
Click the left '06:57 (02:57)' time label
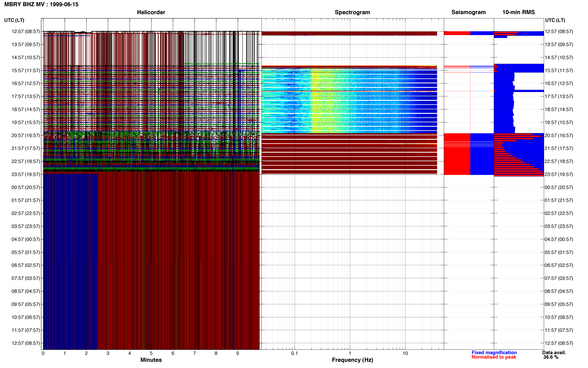click(26, 265)
